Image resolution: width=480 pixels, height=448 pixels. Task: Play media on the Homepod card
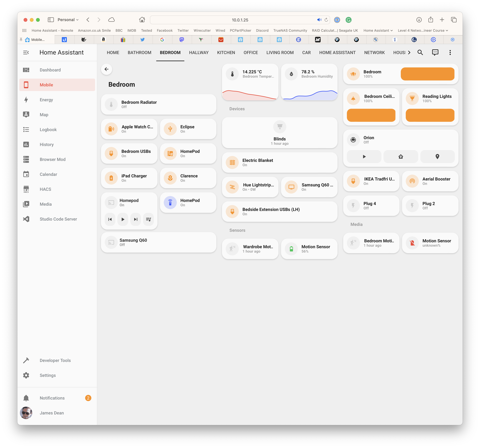pos(123,219)
